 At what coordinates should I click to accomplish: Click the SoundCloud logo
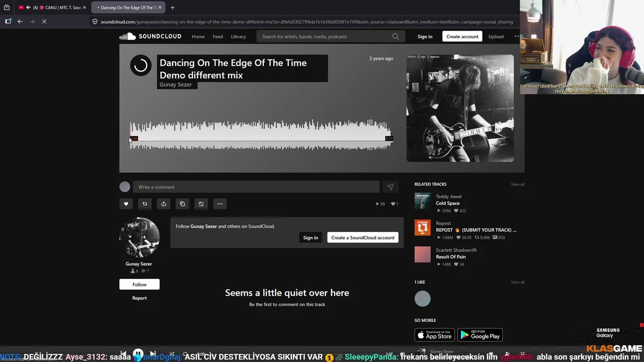[x=150, y=36]
